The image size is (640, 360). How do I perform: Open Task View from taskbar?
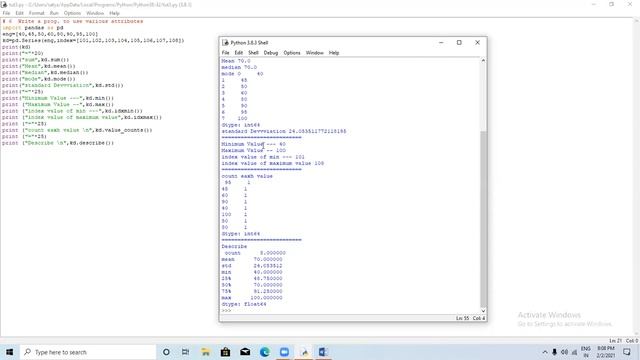185,352
